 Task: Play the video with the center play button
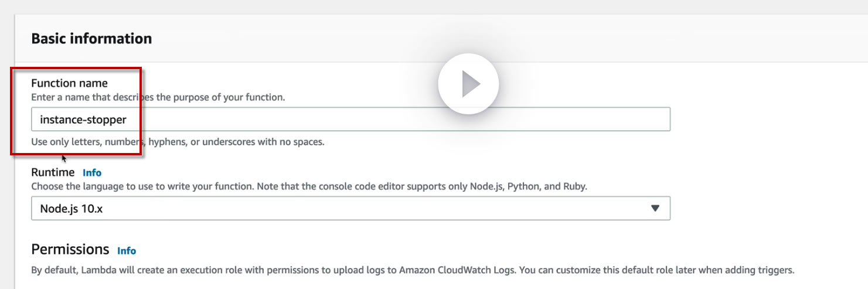[468, 84]
